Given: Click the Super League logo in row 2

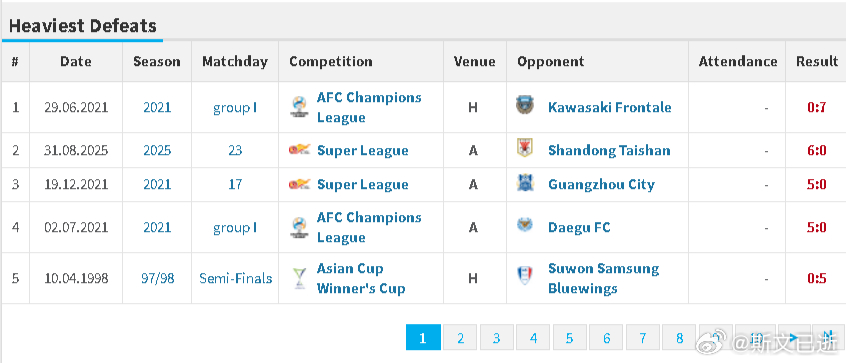Looking at the screenshot, I should coord(299,149).
